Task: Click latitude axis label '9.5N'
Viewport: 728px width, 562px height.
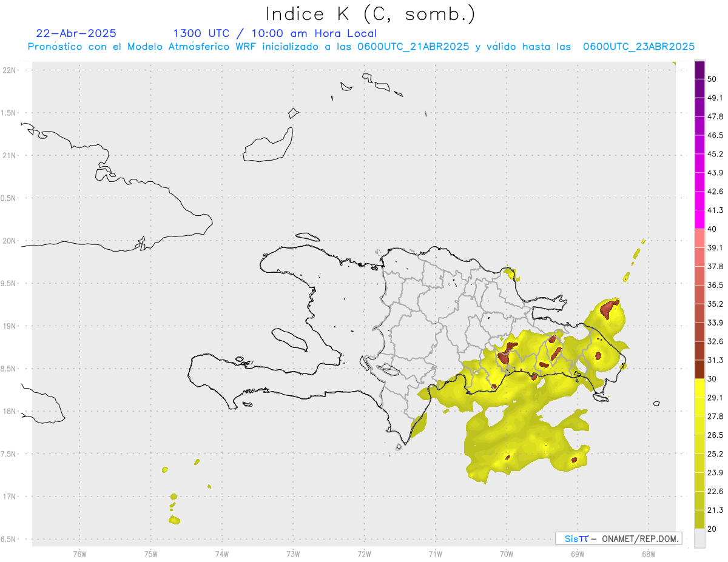Action: click(x=9, y=283)
